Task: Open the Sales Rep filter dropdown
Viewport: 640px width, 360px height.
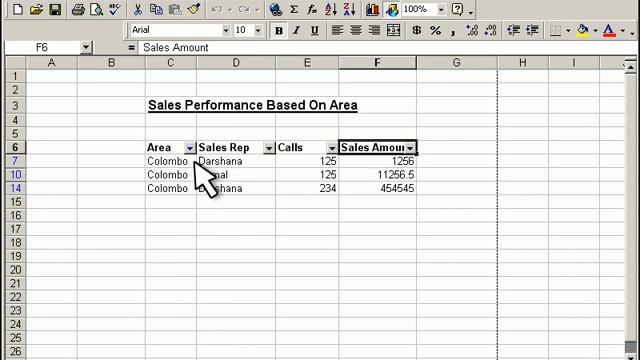Action: tap(269, 148)
